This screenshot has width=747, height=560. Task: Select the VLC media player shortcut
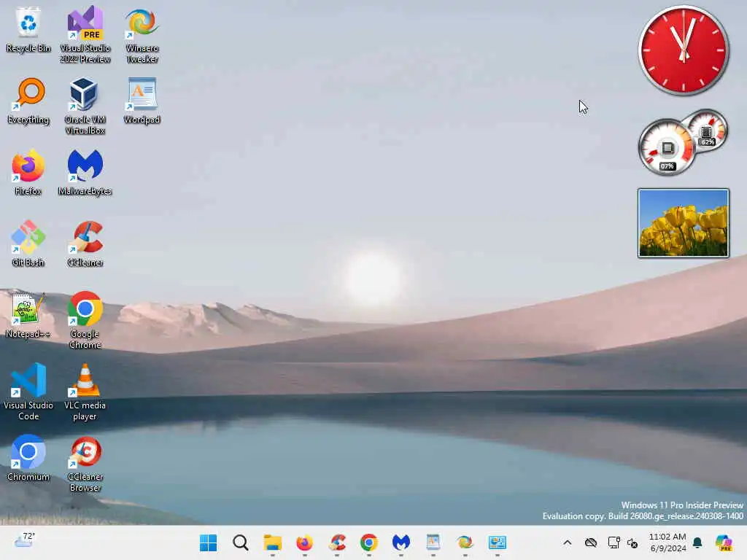coord(85,392)
